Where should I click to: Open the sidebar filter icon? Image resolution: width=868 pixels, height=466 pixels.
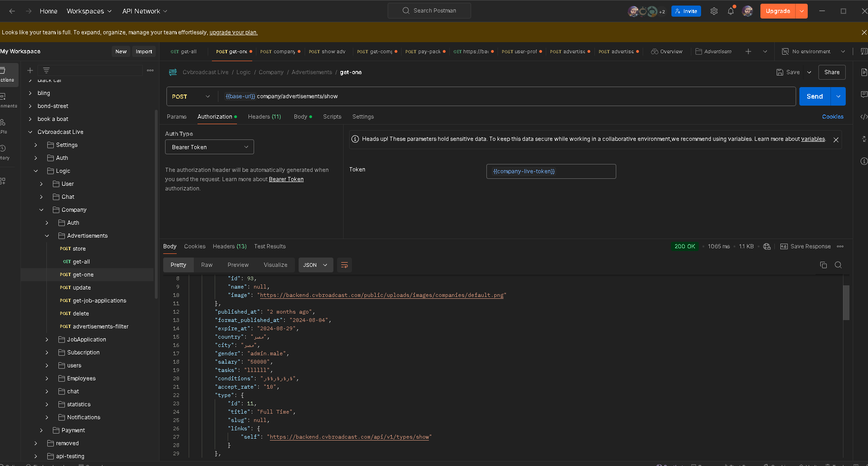coord(46,70)
